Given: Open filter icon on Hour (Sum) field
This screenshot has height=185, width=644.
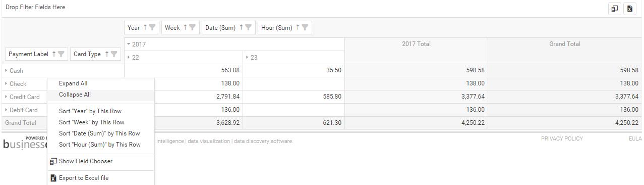Looking at the screenshot, I should (305, 28).
